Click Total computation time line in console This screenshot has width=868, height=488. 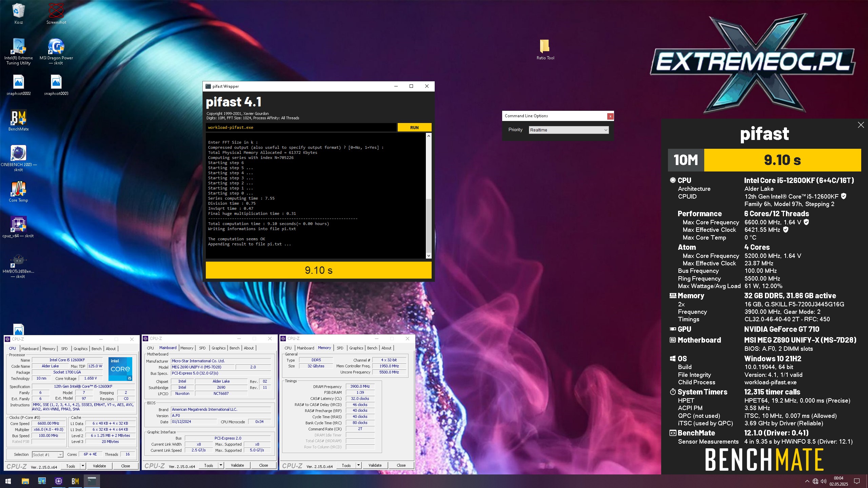269,224
